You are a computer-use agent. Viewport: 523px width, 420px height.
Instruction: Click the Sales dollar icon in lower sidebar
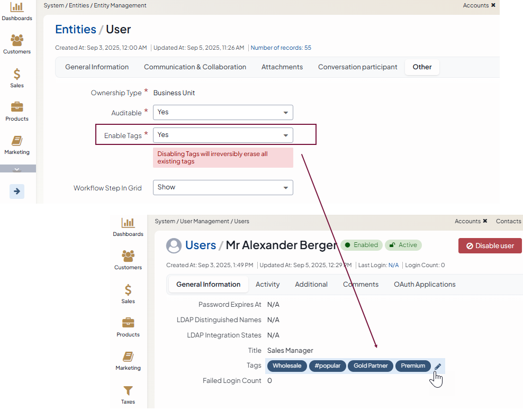tap(128, 290)
